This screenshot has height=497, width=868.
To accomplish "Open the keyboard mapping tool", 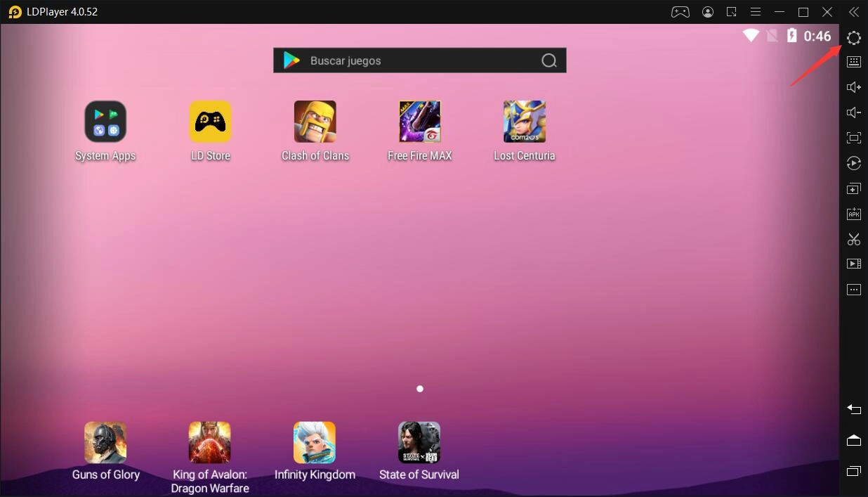I will tap(853, 62).
